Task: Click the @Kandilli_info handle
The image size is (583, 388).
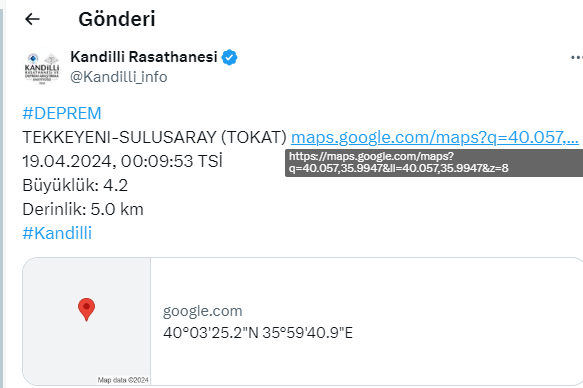Action: pos(119,77)
